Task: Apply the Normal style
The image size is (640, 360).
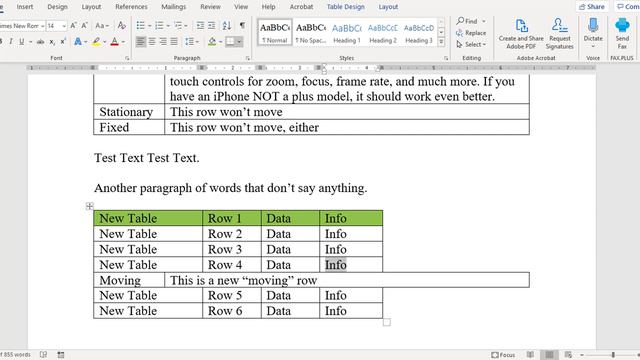Action: (x=275, y=32)
